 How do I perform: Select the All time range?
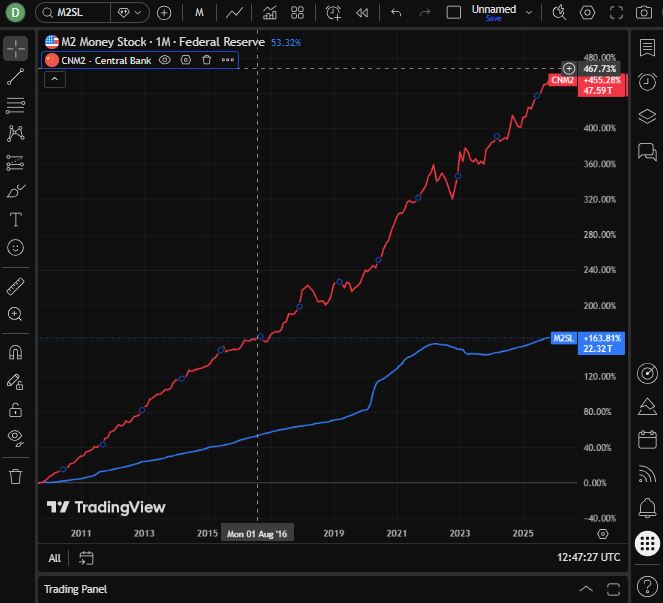click(x=55, y=558)
